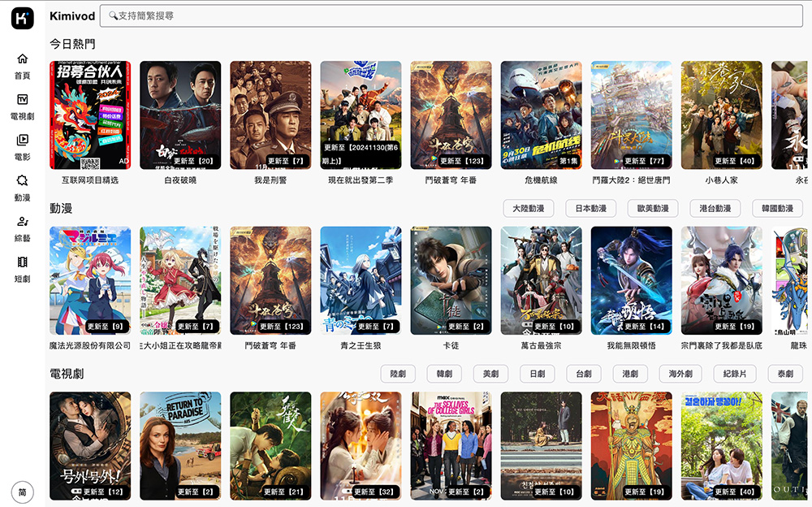Screen dimensions: 812x507
Task: Select the 歐美動漫 category button
Action: 653,209
